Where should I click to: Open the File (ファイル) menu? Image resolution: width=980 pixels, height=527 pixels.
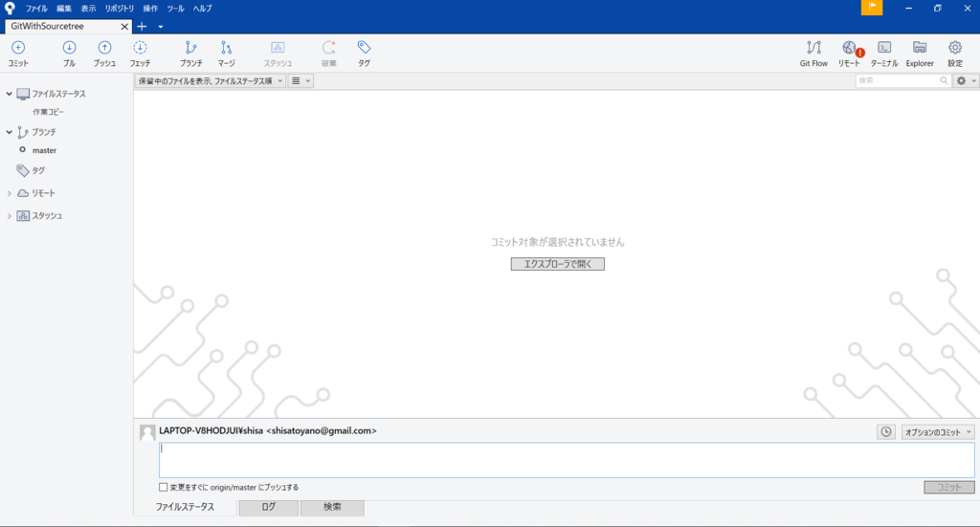click(36, 8)
